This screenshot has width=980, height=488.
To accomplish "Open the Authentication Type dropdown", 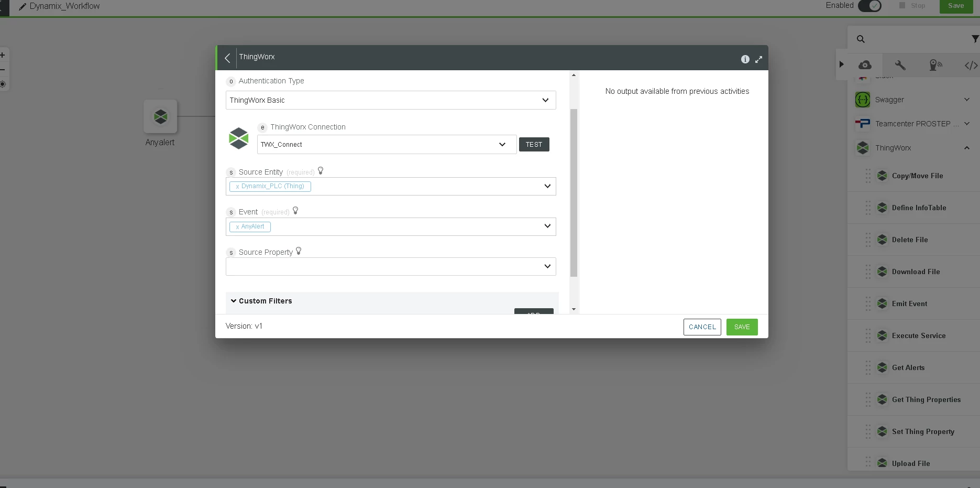I will 391,100.
